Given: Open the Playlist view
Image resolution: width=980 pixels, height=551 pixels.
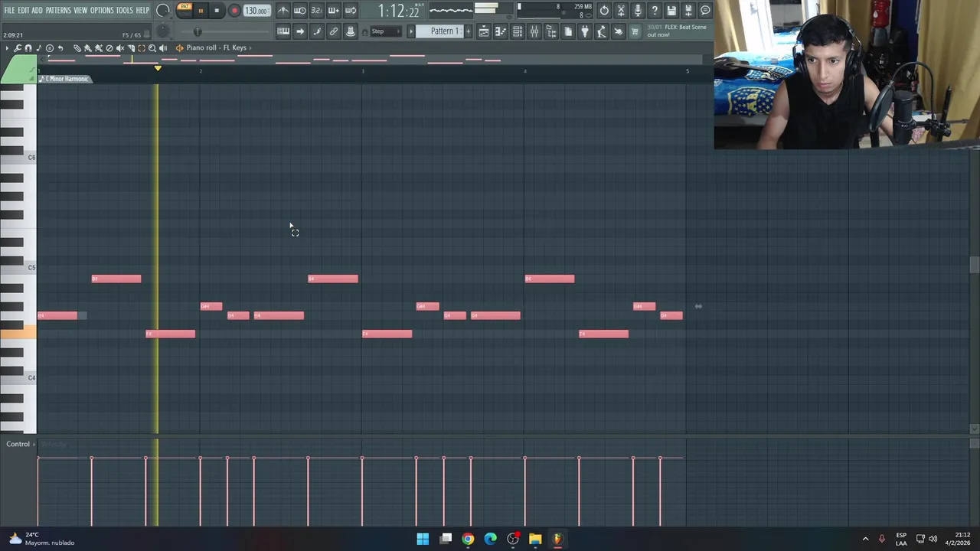Looking at the screenshot, I should coord(483,31).
